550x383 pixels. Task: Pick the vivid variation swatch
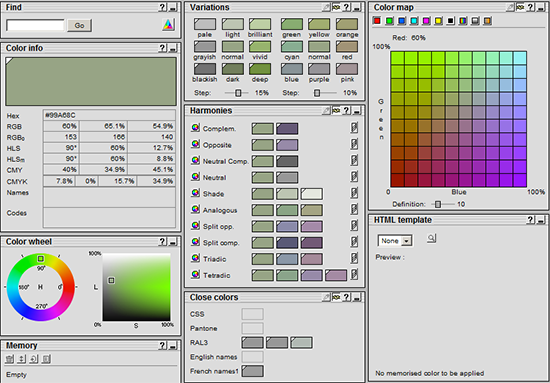[260, 46]
